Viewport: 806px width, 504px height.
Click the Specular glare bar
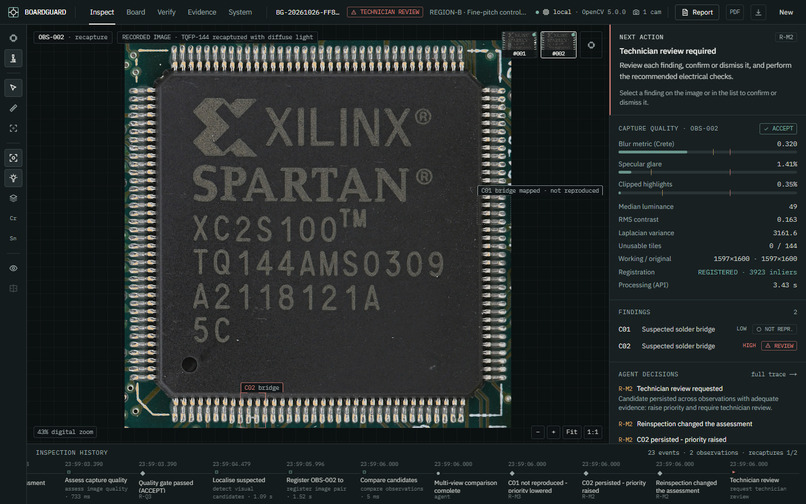[707, 172]
